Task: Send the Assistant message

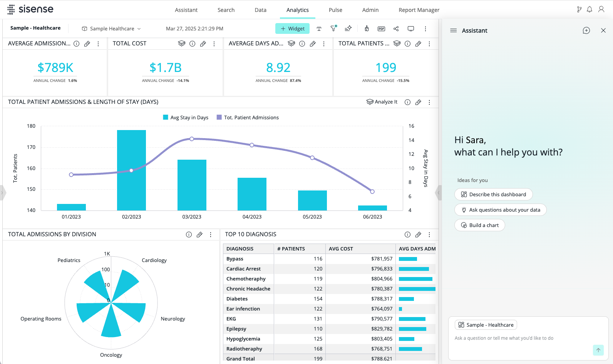Action: tap(598, 350)
